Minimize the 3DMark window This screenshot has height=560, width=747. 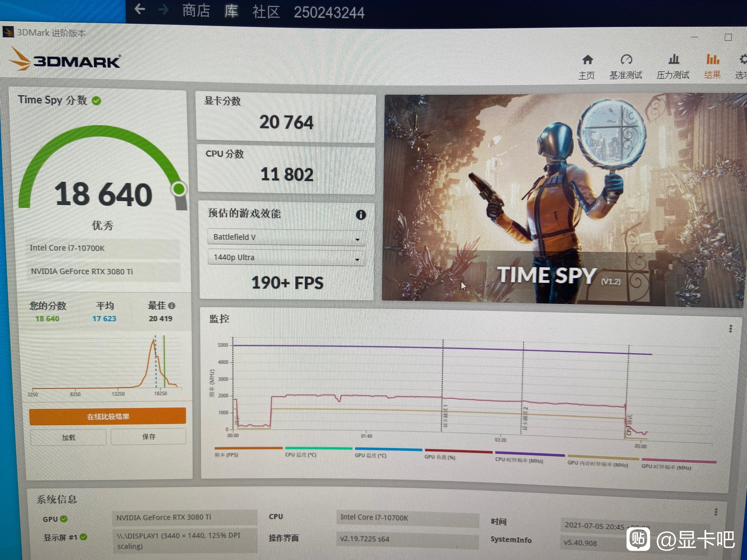(x=694, y=37)
